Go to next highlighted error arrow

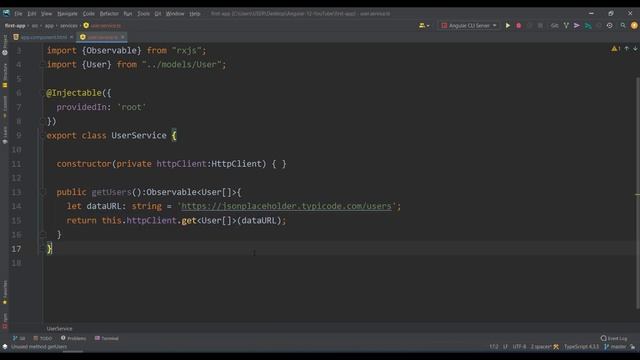[x=635, y=49]
